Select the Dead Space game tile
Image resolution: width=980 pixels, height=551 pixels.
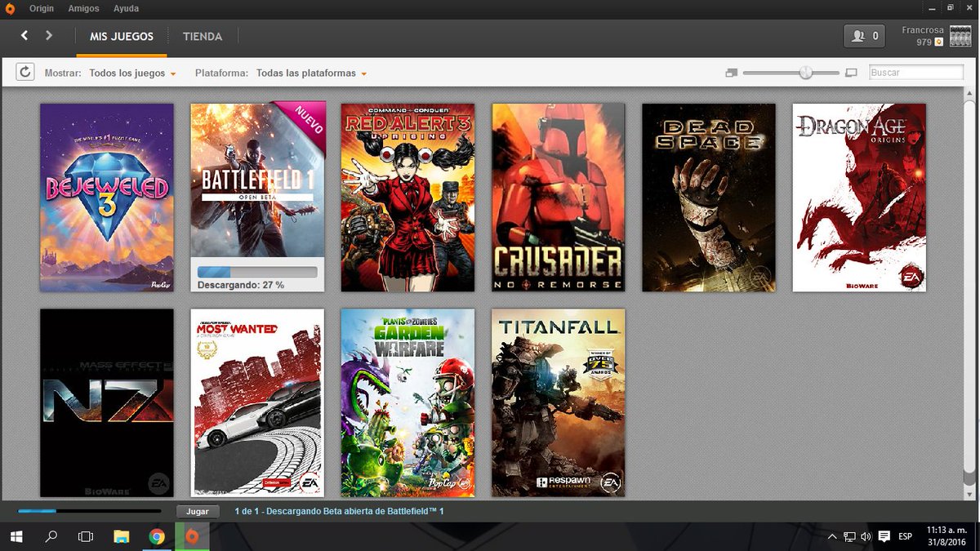pos(709,198)
